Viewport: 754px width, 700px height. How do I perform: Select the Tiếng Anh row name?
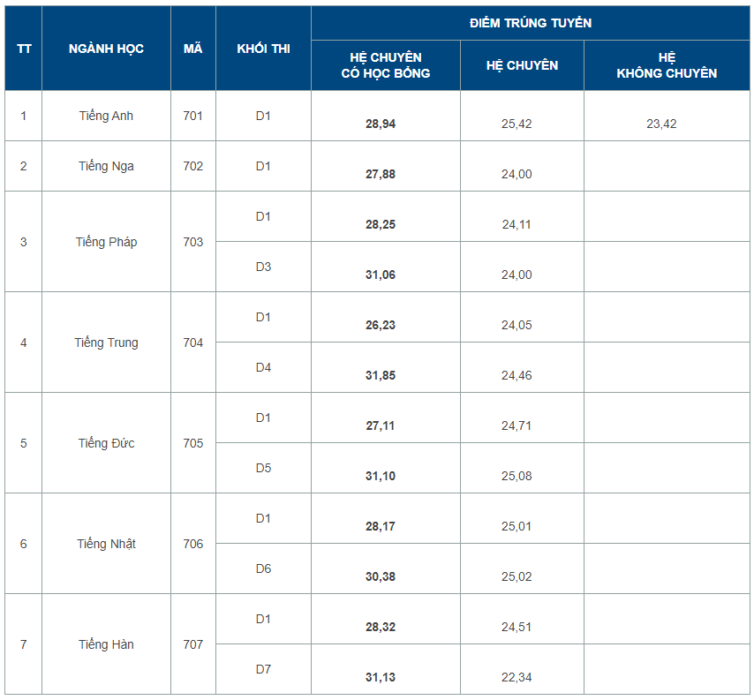point(106,116)
